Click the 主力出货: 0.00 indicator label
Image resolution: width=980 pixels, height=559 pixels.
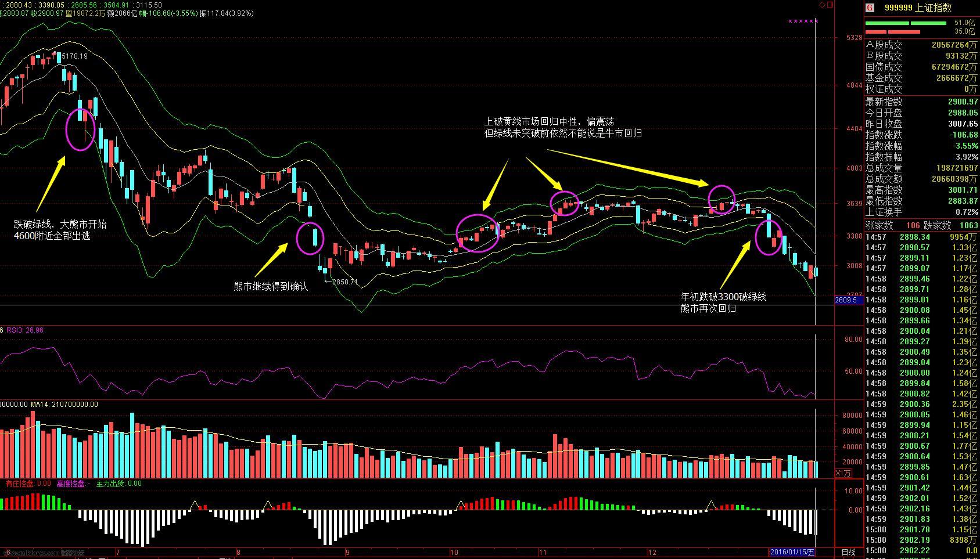[119, 484]
